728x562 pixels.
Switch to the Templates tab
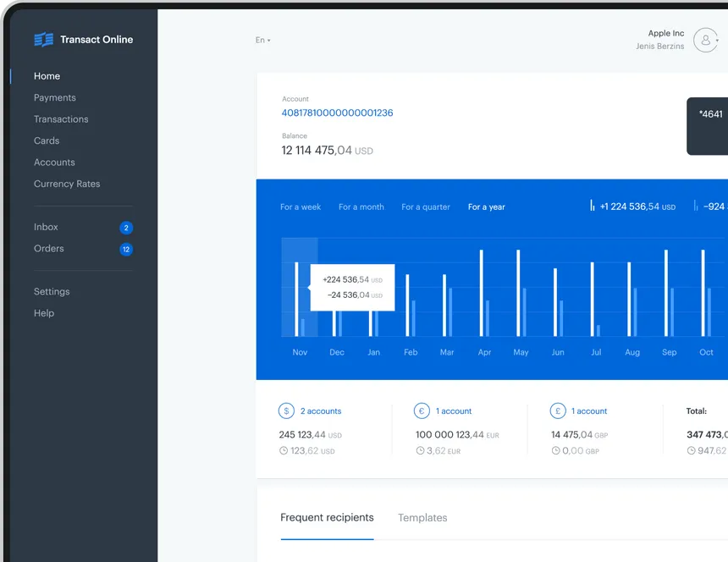click(x=422, y=517)
